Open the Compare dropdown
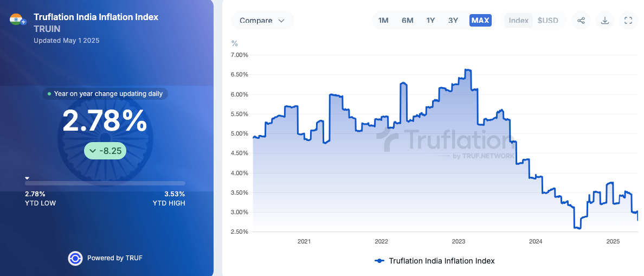 click(x=262, y=21)
